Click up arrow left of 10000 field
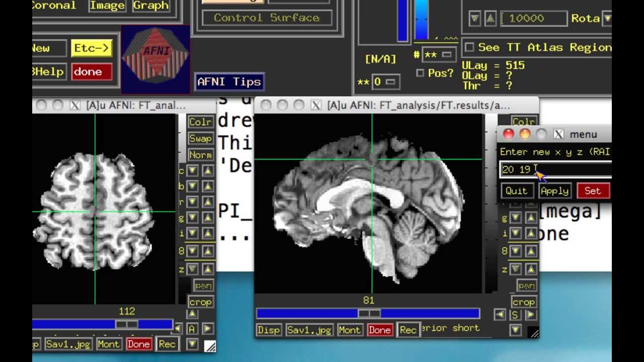The height and width of the screenshot is (362, 644). pyautogui.click(x=491, y=19)
